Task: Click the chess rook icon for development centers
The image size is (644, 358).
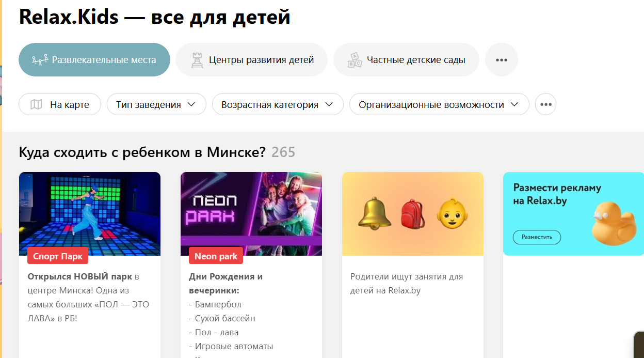Action: 197,60
